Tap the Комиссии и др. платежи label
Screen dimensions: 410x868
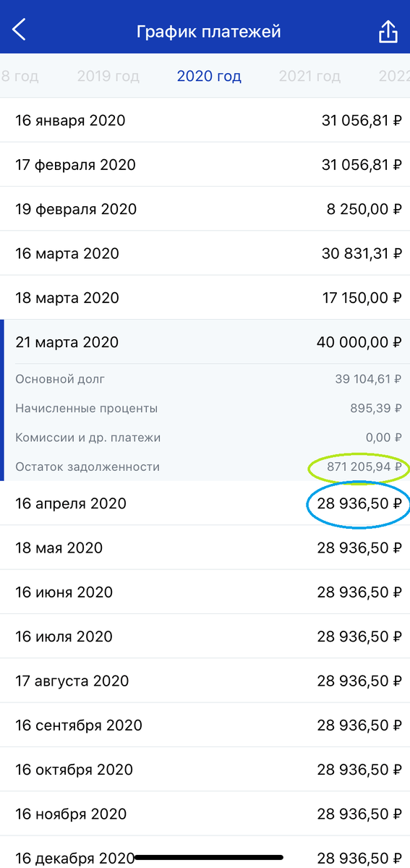point(88,438)
